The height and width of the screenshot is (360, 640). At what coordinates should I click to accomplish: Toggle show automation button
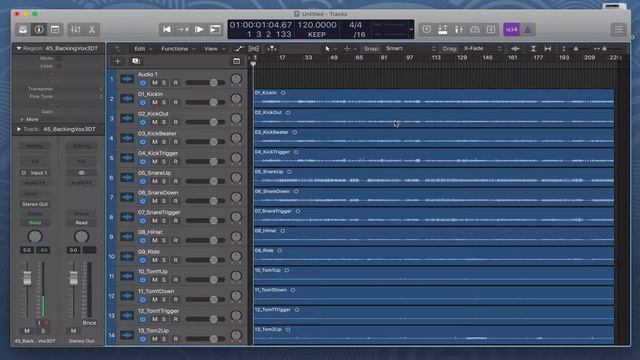[238, 49]
